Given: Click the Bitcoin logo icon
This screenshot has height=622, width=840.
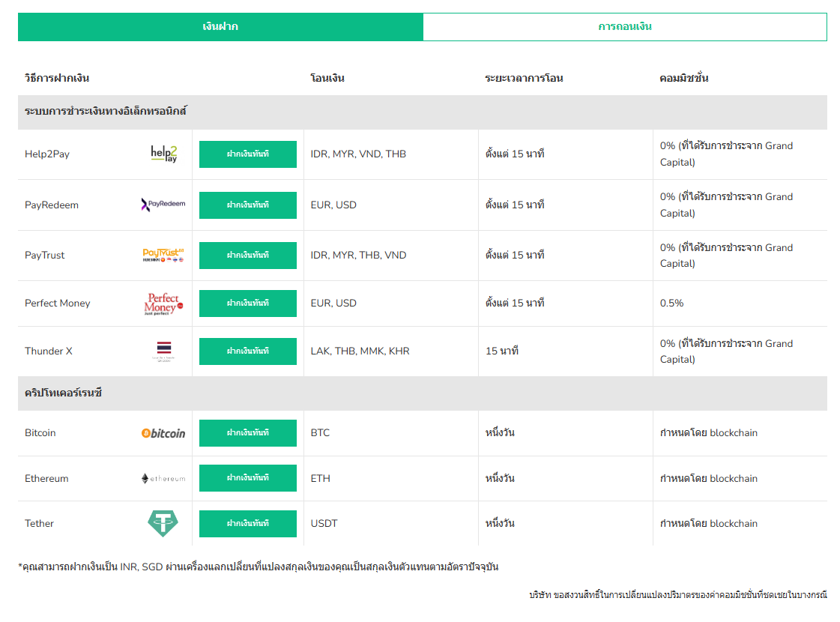Looking at the screenshot, I should pyautogui.click(x=163, y=433).
